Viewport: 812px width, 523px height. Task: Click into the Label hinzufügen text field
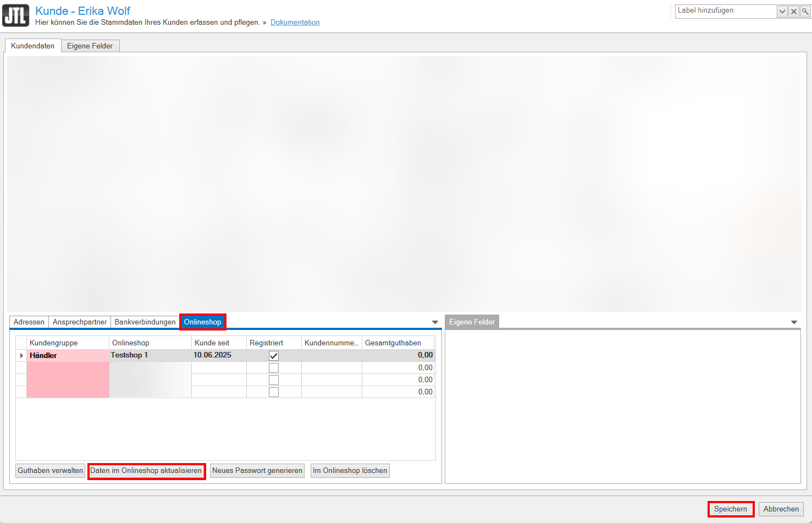point(725,11)
